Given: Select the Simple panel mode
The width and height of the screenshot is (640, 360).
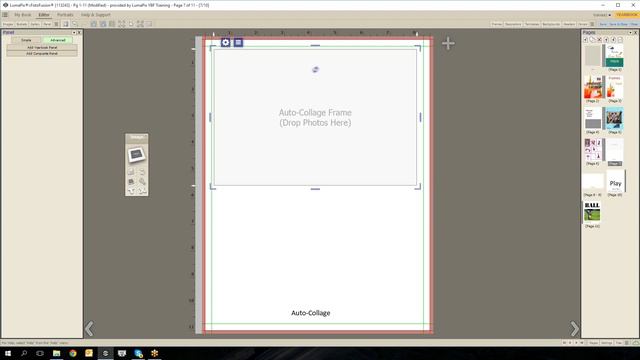Looking at the screenshot, I should [26, 40].
